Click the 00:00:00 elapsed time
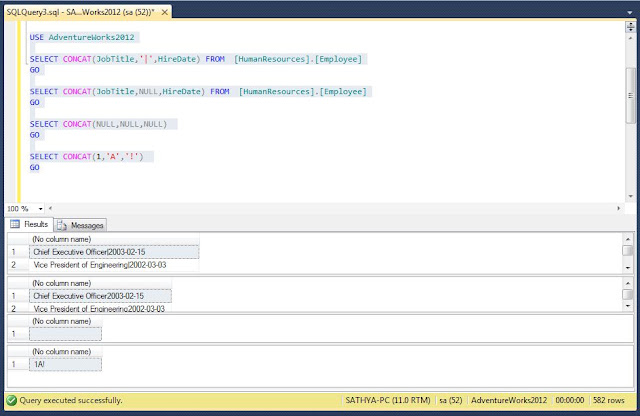Image resolution: width=640 pixels, height=416 pixels. (569, 400)
